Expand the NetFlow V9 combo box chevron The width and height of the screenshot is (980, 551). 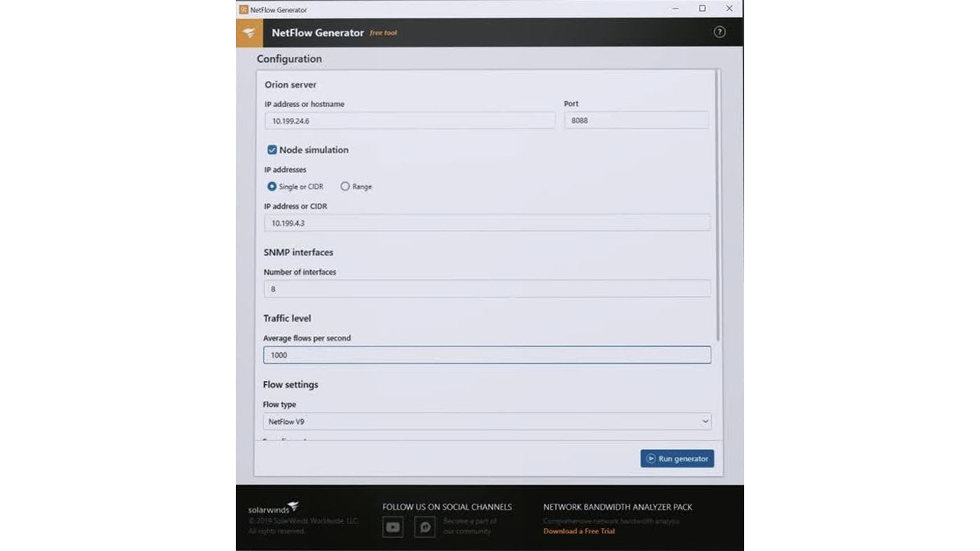pyautogui.click(x=705, y=421)
